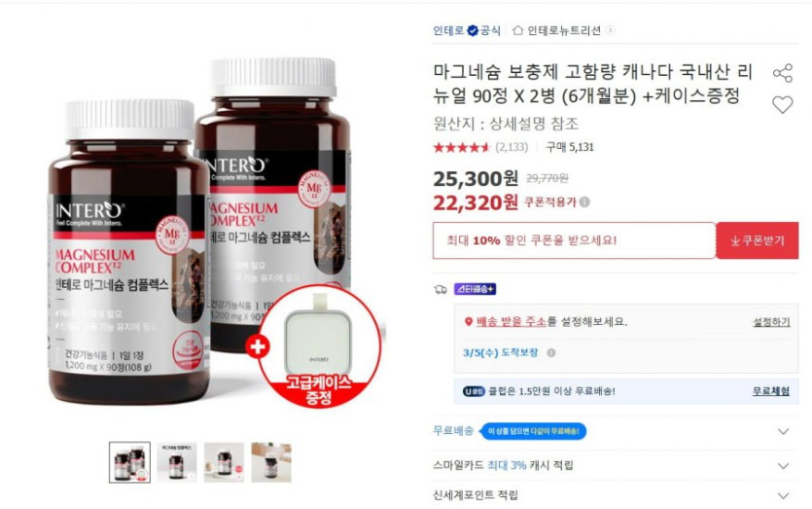Open the 인테로뉴트리션 store link
This screenshot has width=812, height=509.
(x=563, y=30)
